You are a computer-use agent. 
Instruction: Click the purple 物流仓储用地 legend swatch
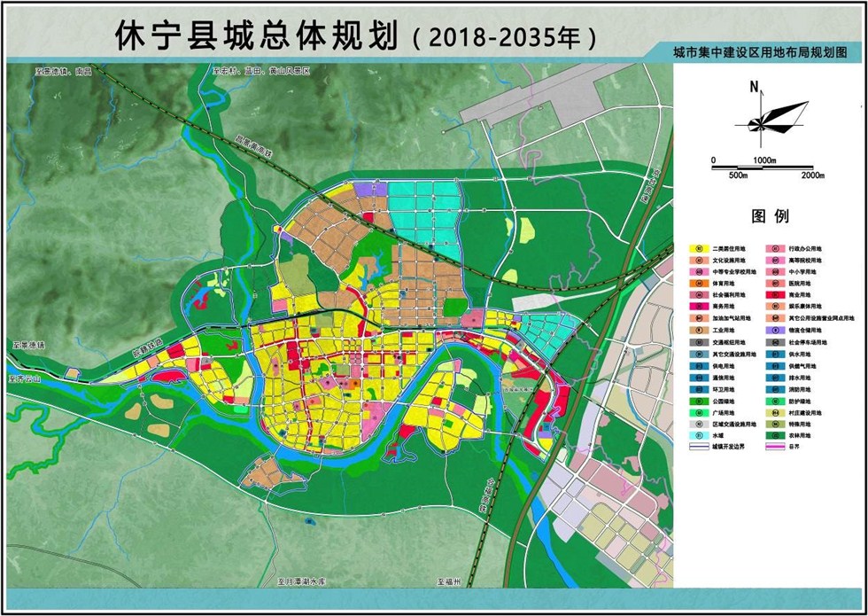point(774,330)
